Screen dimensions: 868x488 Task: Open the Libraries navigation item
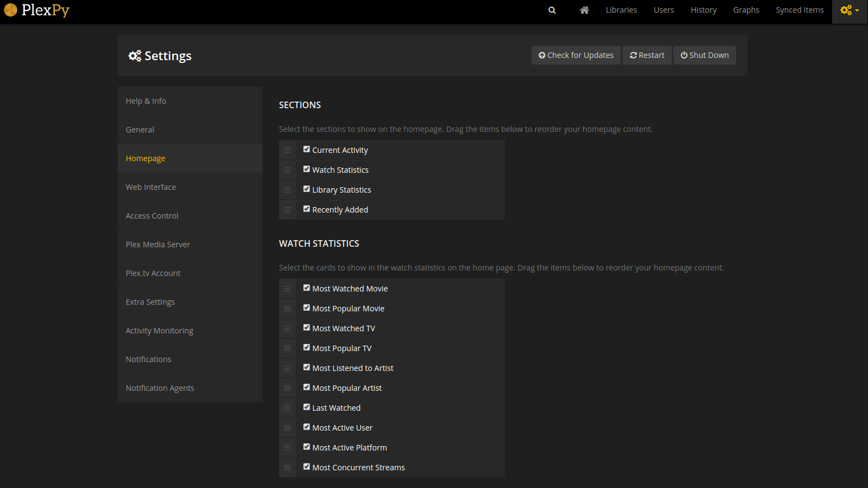tap(621, 10)
